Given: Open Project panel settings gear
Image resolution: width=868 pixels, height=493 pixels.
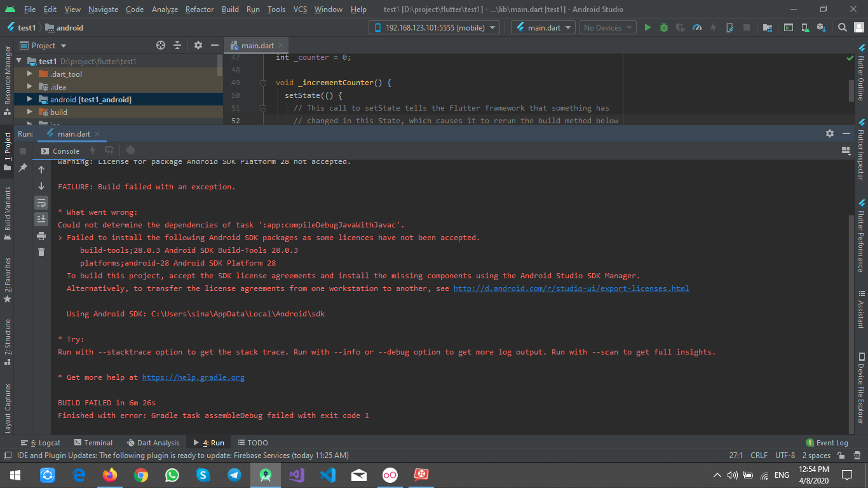Looking at the screenshot, I should point(198,45).
